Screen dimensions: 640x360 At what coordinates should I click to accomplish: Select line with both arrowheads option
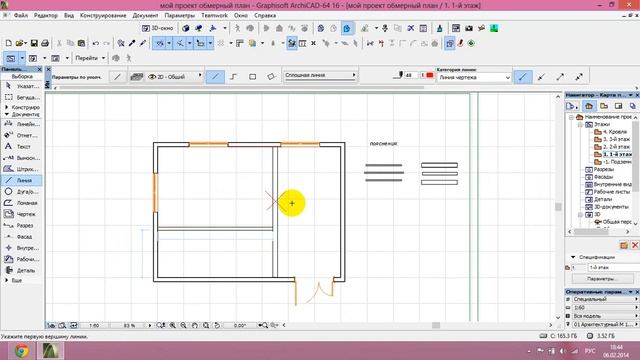579,77
